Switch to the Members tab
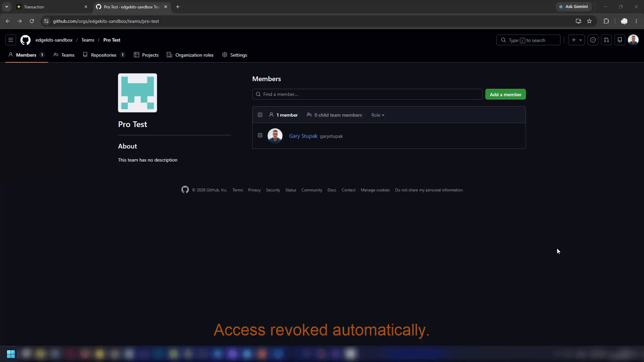Screen dimensions: 644x362 (26, 55)
